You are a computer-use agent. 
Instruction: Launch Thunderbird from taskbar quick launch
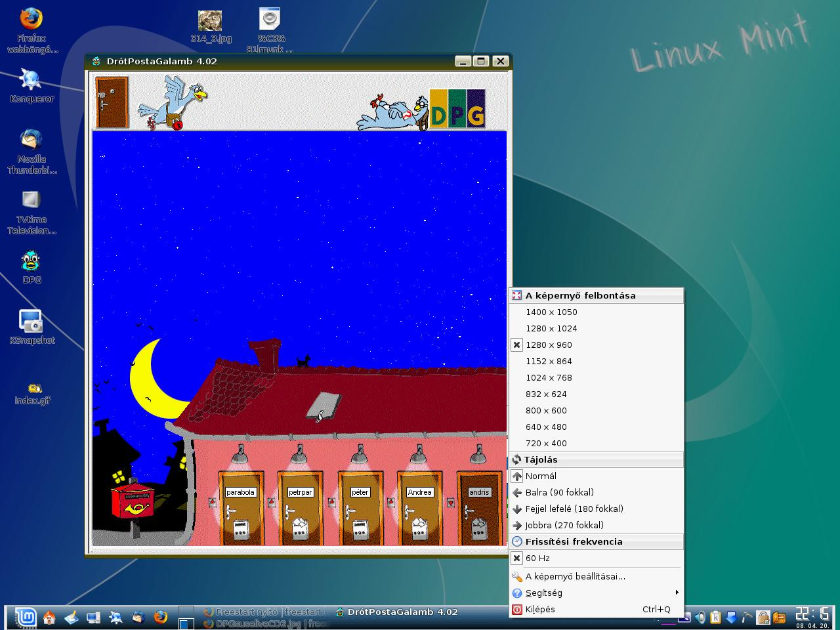[138, 618]
